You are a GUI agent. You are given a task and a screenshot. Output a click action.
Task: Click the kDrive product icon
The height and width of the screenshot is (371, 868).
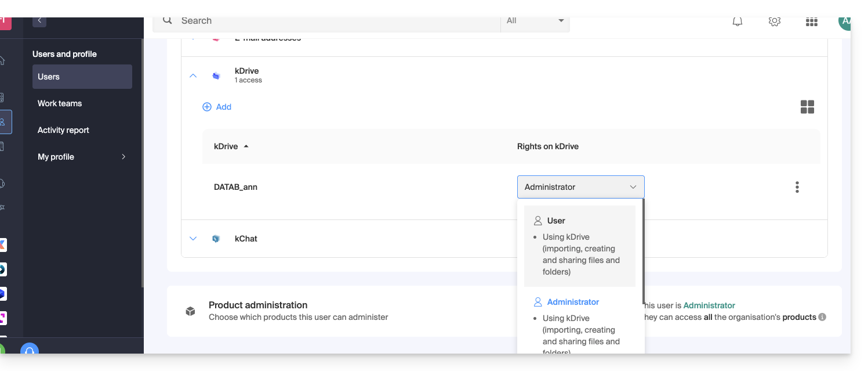pos(216,75)
